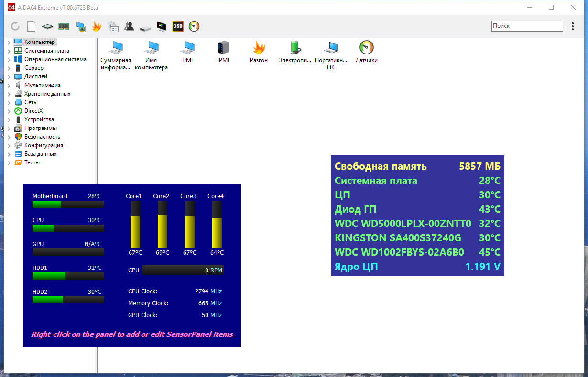Click the CPU temperature bar in SensorPanel

click(68, 228)
